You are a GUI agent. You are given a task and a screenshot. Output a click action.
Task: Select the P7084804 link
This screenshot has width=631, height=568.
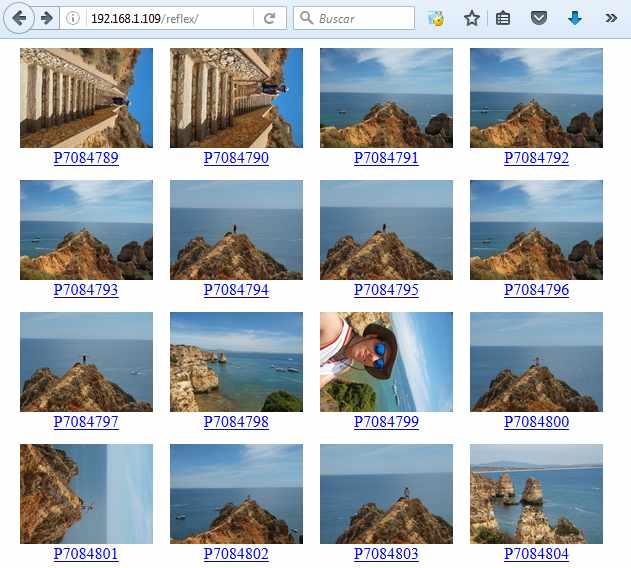click(536, 554)
